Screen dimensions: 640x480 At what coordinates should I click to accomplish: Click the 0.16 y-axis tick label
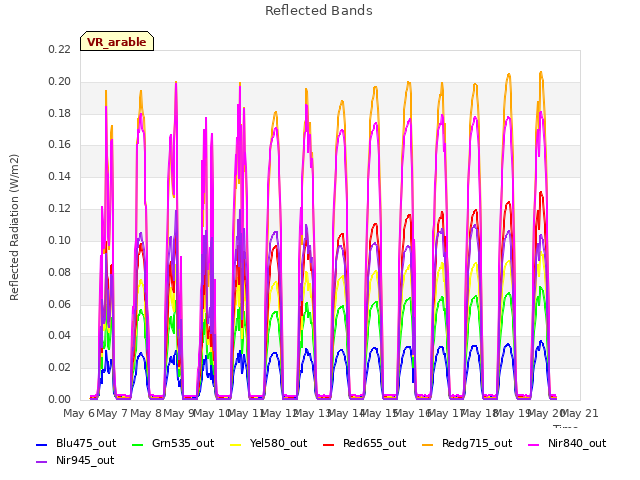(60, 145)
